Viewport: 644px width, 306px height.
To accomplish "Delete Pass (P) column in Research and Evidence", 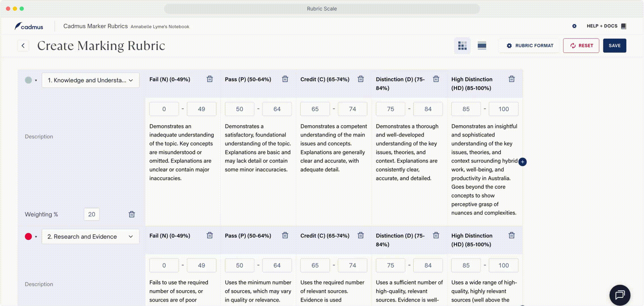I will coord(285,235).
